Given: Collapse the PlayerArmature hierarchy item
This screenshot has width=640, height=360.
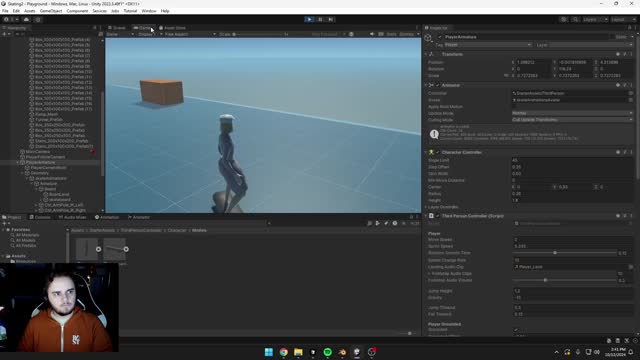Looking at the screenshot, I should (18, 162).
